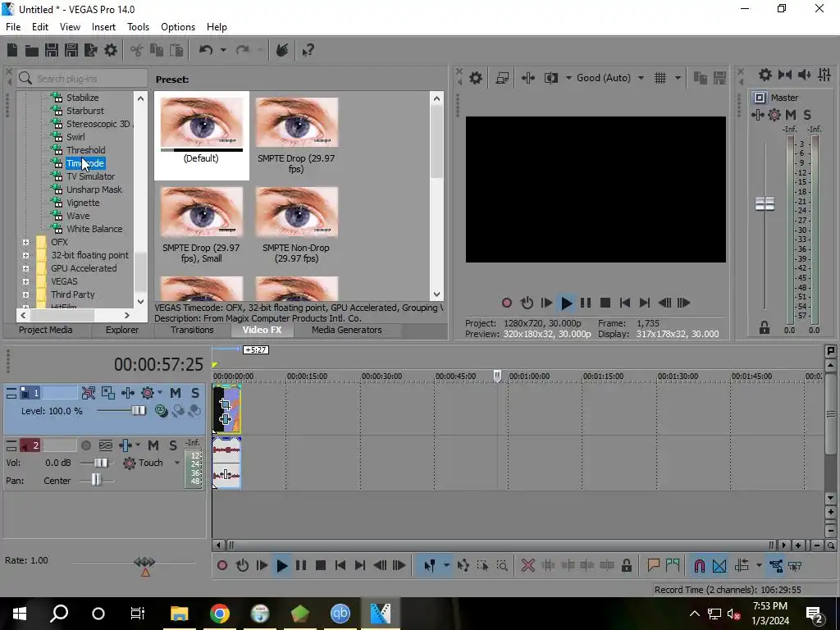
Task: Undo the last action
Action: [x=206, y=50]
